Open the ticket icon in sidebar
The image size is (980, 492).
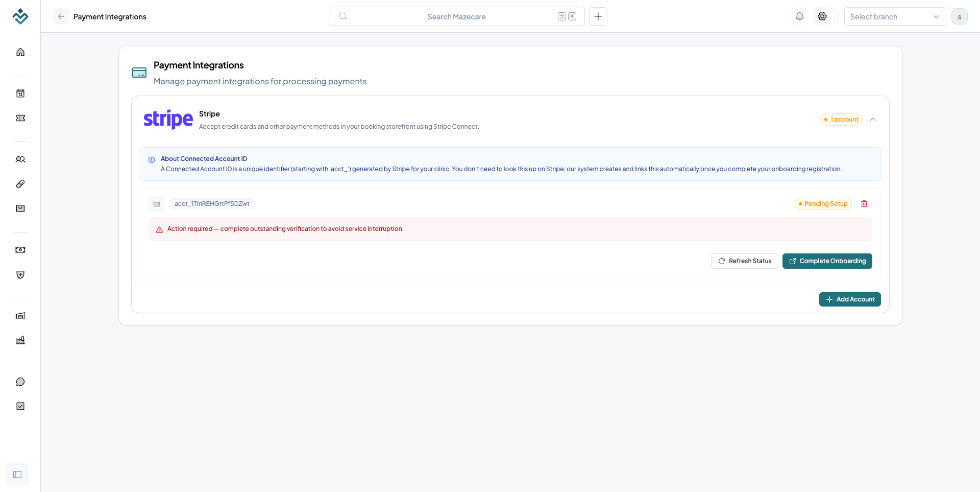pyautogui.click(x=20, y=118)
